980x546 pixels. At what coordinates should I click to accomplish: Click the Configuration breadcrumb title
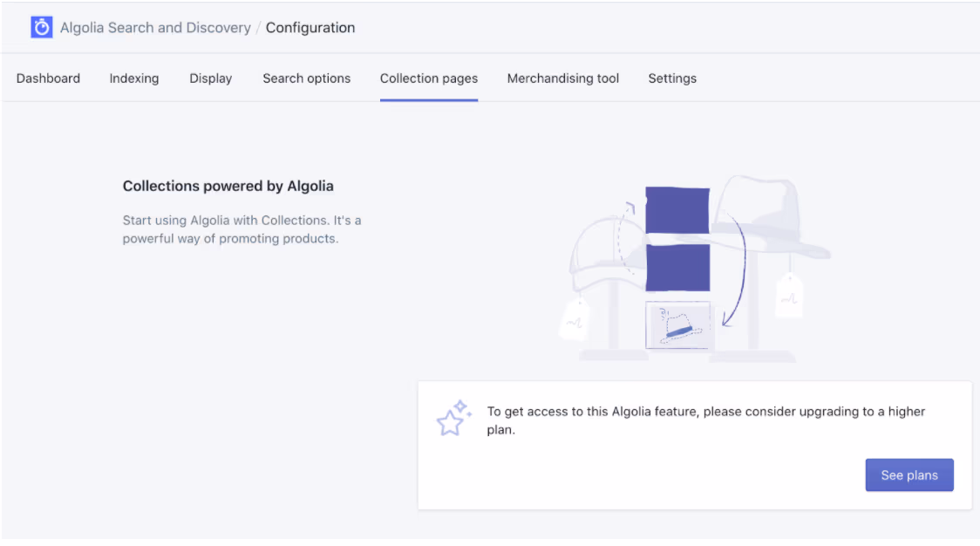click(310, 28)
